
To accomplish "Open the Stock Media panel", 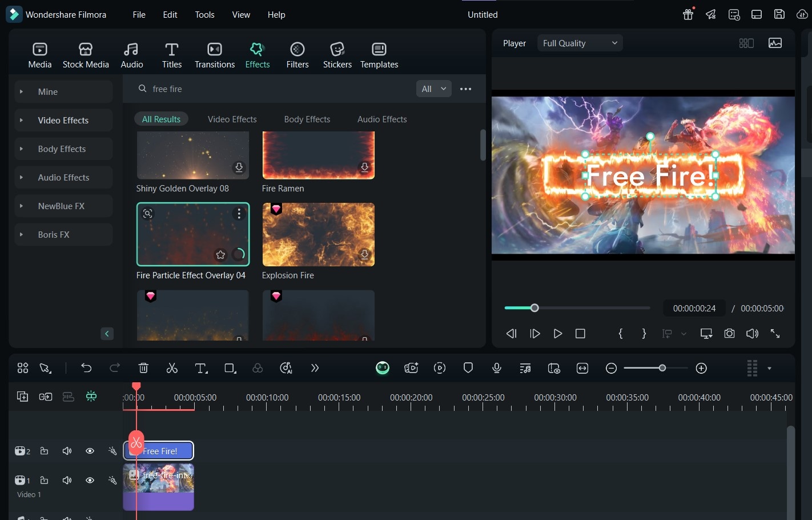I will pos(86,55).
